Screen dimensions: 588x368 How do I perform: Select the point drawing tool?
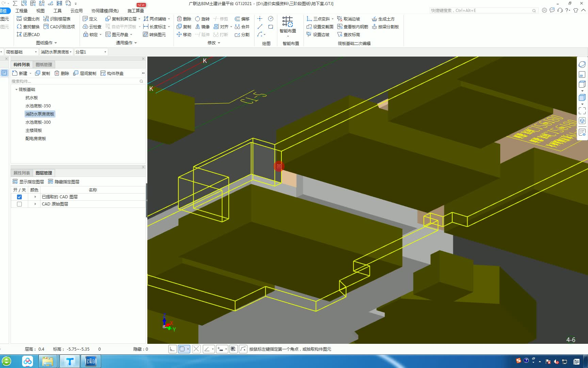click(x=260, y=18)
